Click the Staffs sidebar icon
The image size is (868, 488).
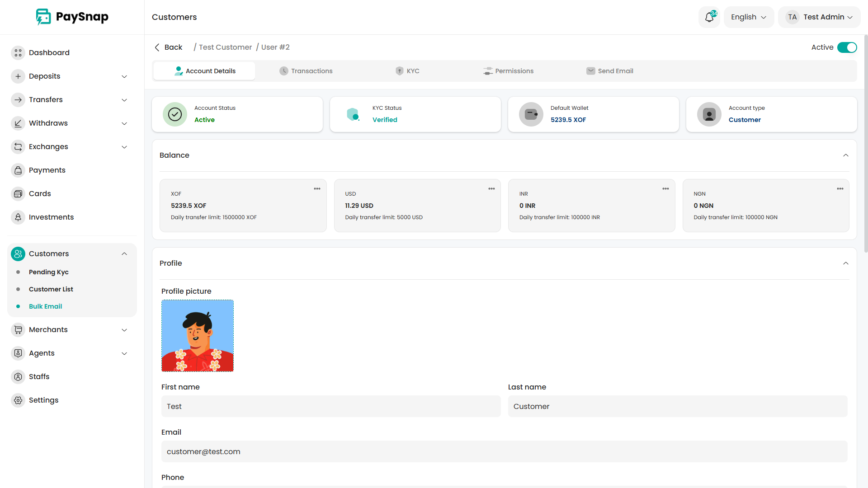[18, 377]
